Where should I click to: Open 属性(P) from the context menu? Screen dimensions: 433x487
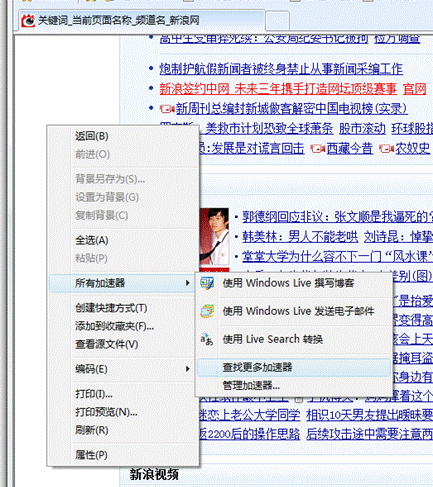91,455
